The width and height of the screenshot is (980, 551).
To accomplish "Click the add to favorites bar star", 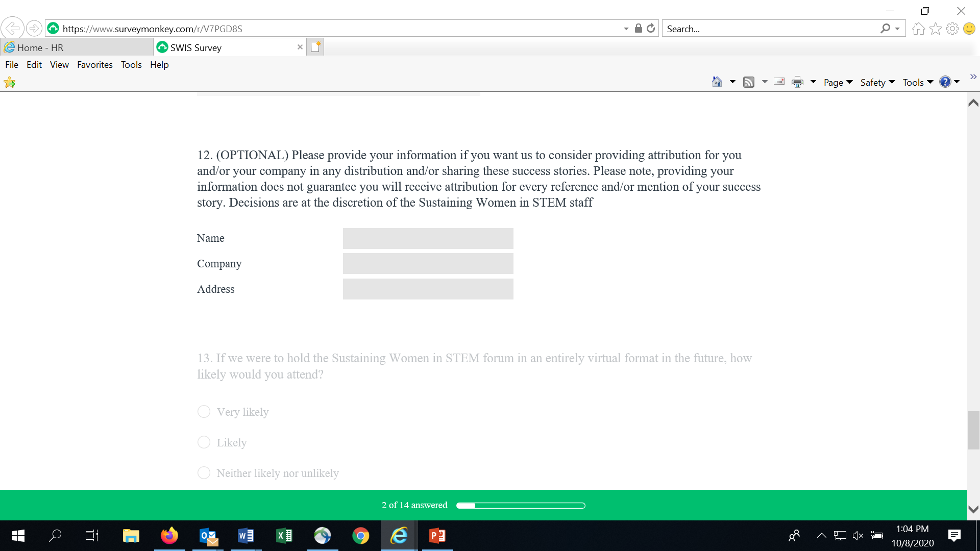I will 10,82.
